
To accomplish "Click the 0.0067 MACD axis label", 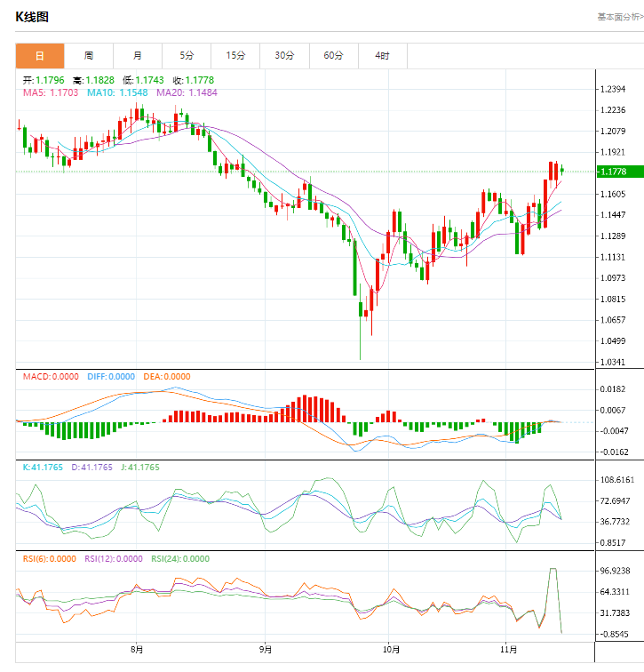I will click(x=613, y=410).
